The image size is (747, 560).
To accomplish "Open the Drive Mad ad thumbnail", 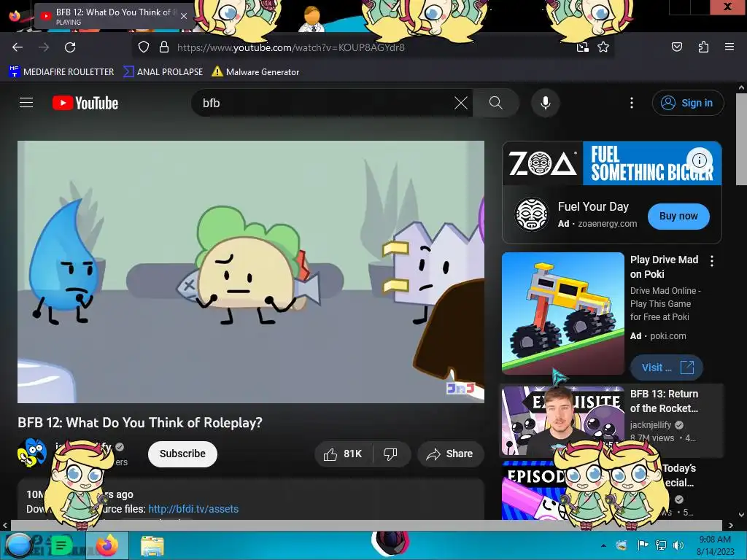I will pyautogui.click(x=563, y=314).
